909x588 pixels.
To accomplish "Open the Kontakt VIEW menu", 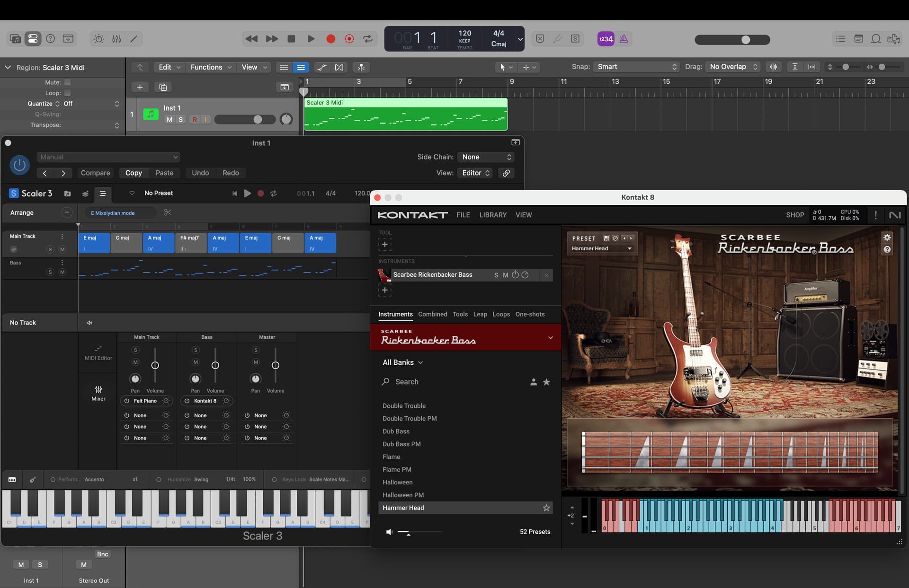I will 524,215.
